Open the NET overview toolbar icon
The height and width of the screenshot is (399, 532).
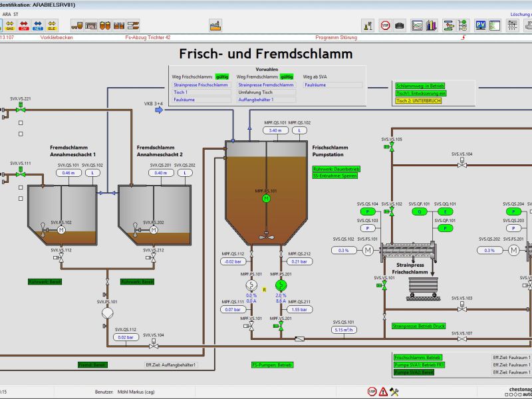click(38, 25)
